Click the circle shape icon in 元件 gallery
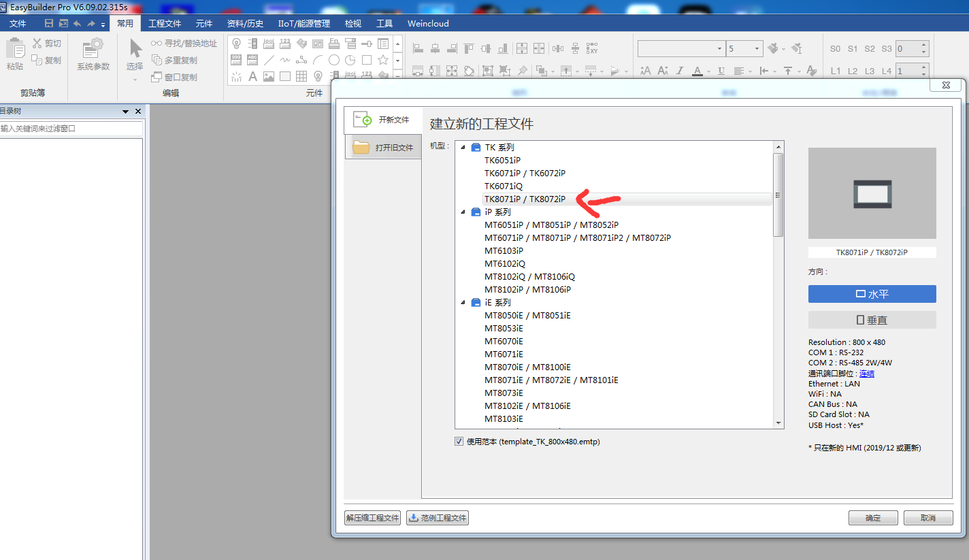The image size is (969, 560). [334, 60]
